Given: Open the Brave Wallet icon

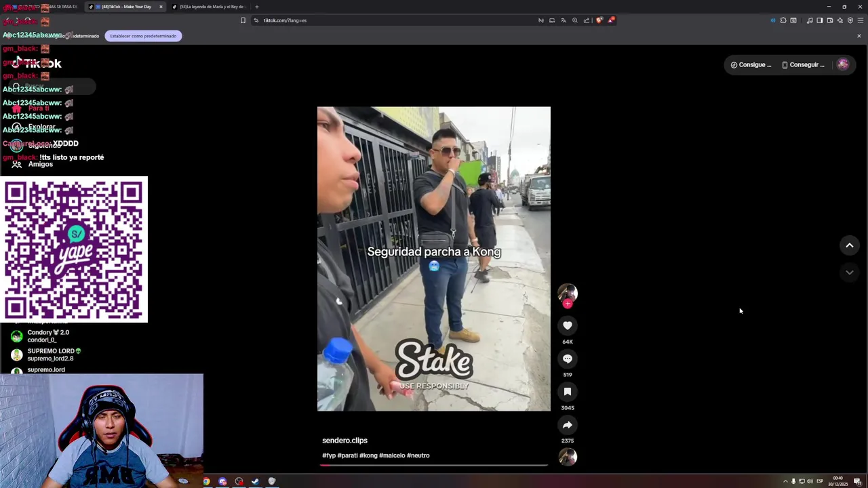Looking at the screenshot, I should pyautogui.click(x=829, y=20).
